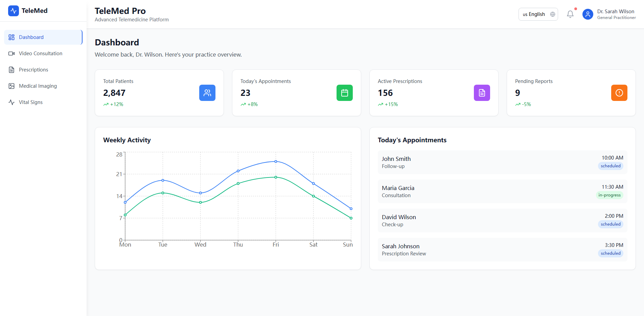Open Medical Imaging section
644x316 pixels.
pos(38,86)
